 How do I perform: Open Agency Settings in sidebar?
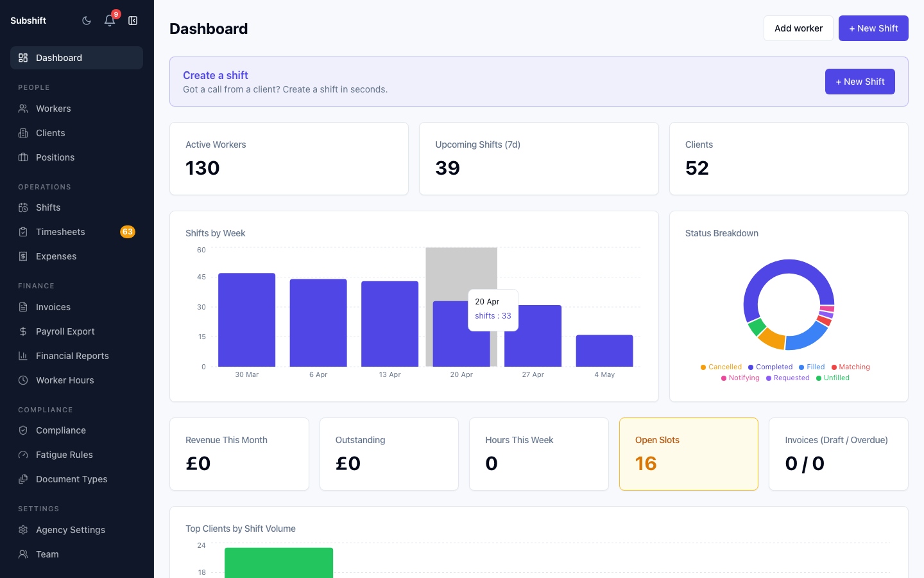point(76,530)
